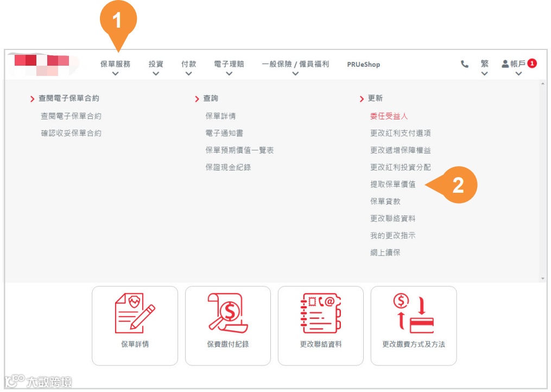Switch to the 投資 menu

point(156,64)
